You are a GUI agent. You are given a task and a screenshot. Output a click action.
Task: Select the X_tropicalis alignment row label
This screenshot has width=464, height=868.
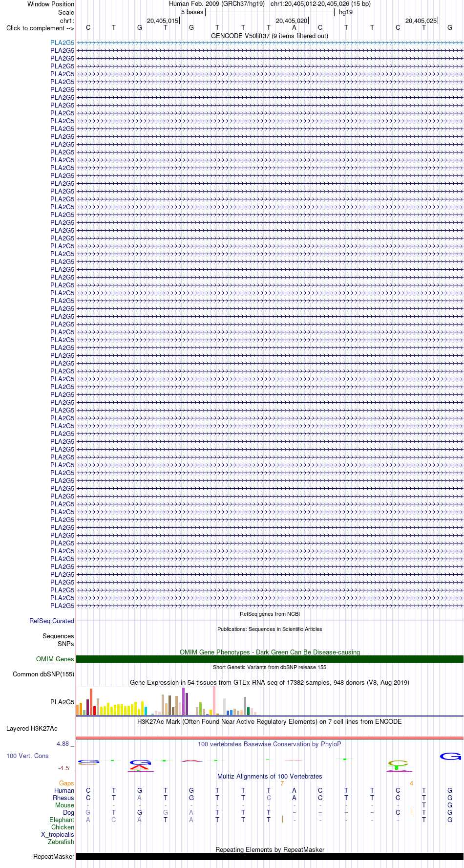pos(58,835)
